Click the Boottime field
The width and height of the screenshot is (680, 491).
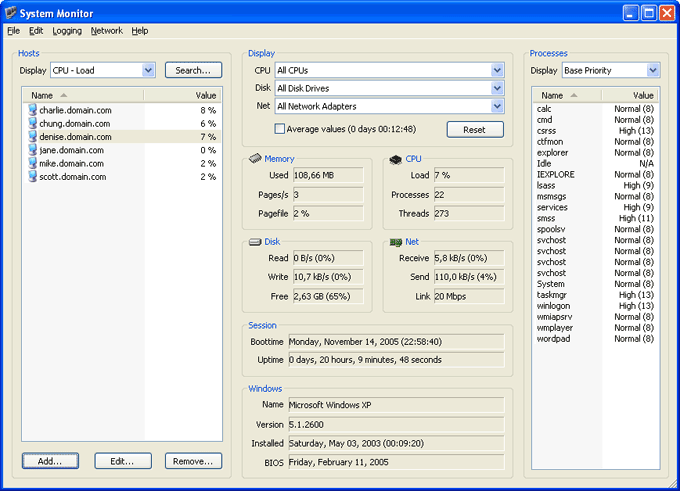pos(396,342)
